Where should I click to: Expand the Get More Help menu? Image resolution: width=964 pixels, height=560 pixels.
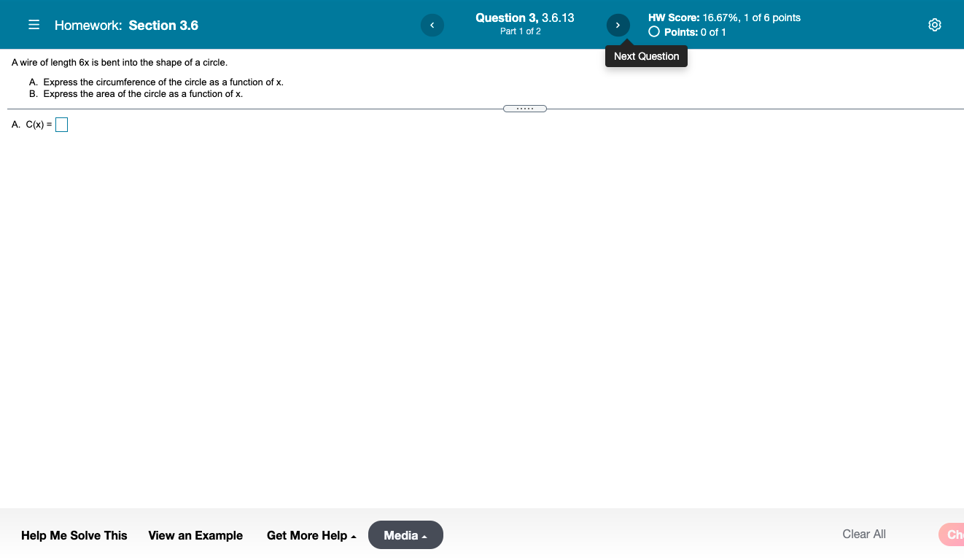[x=311, y=535]
